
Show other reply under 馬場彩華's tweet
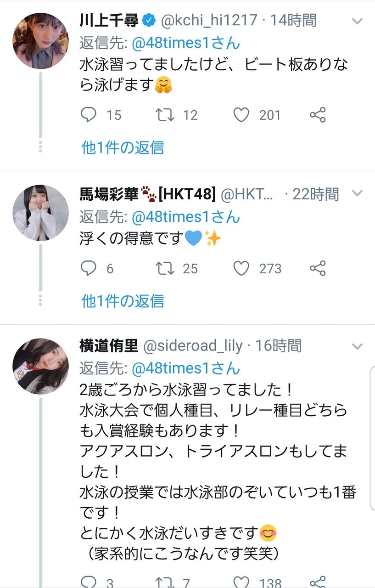(x=123, y=301)
